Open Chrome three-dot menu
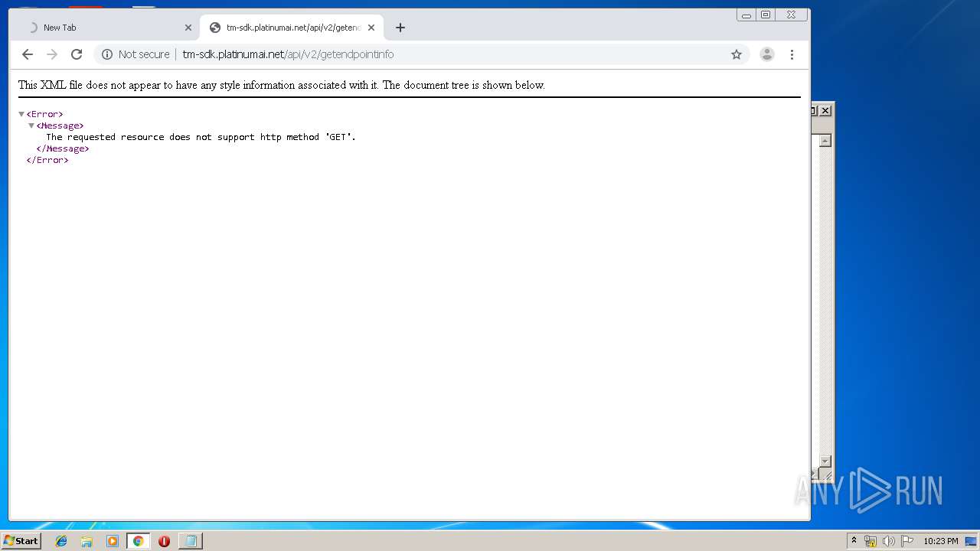980x551 pixels. (x=792, y=54)
